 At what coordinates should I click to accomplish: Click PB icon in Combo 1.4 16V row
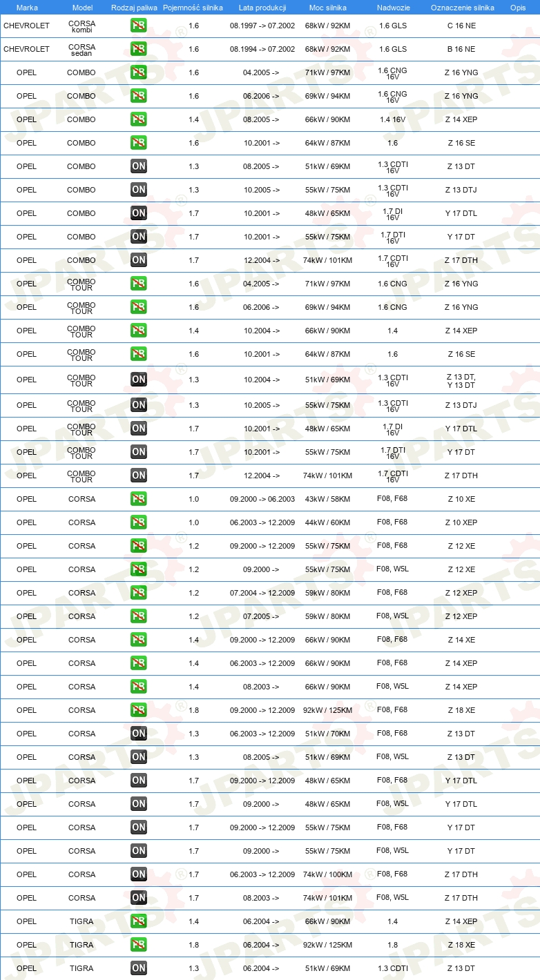[138, 119]
